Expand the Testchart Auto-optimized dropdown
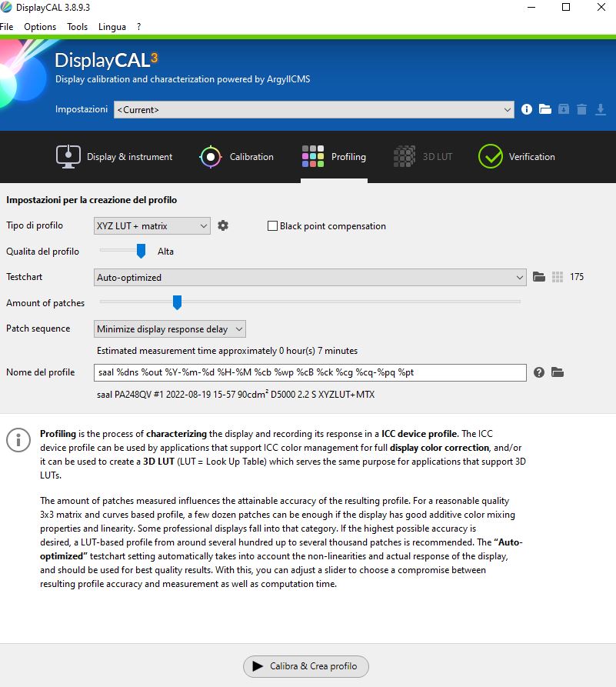The width and height of the screenshot is (616, 687). [x=310, y=278]
